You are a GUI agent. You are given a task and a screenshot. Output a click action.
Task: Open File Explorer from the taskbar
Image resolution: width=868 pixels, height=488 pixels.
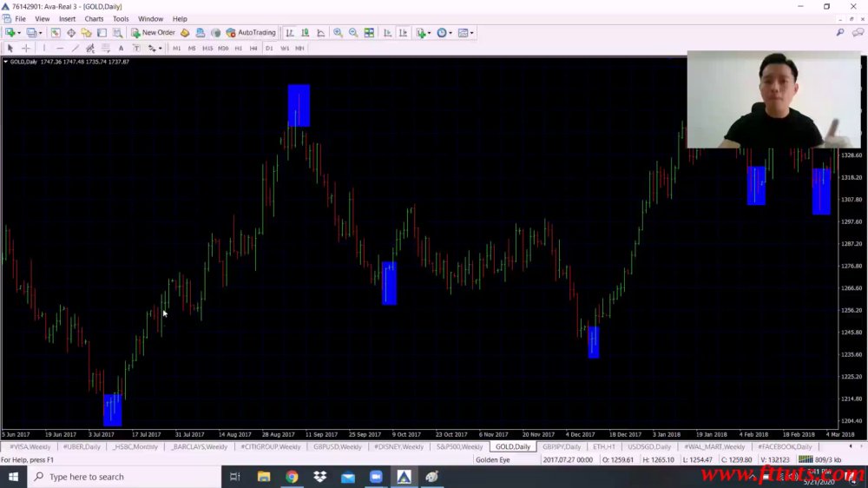click(x=264, y=477)
